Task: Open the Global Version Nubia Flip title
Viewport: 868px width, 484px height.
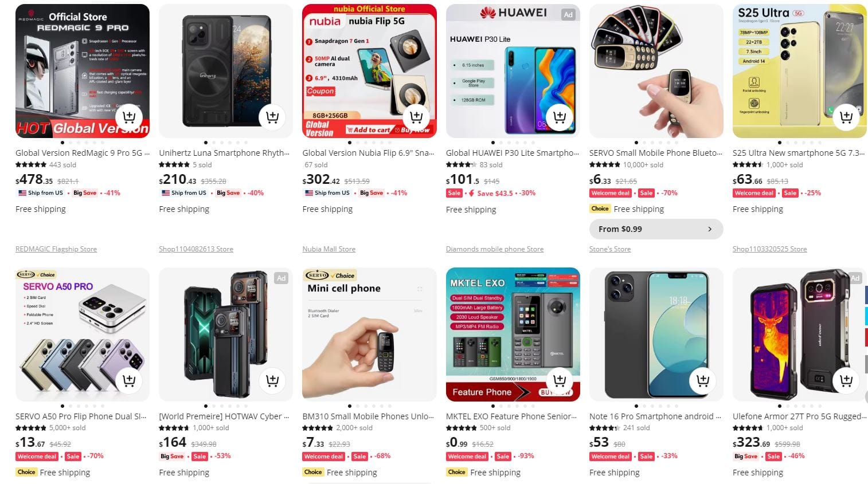Action: tap(368, 153)
